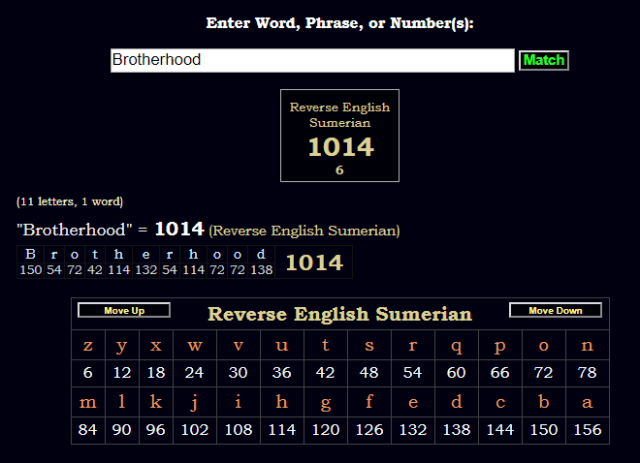
Task: Click letter t in the word breakdown
Action: pos(96,255)
